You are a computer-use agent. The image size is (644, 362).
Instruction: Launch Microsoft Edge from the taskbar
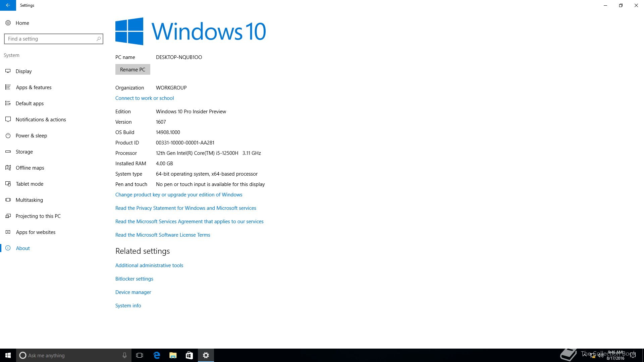(x=157, y=355)
